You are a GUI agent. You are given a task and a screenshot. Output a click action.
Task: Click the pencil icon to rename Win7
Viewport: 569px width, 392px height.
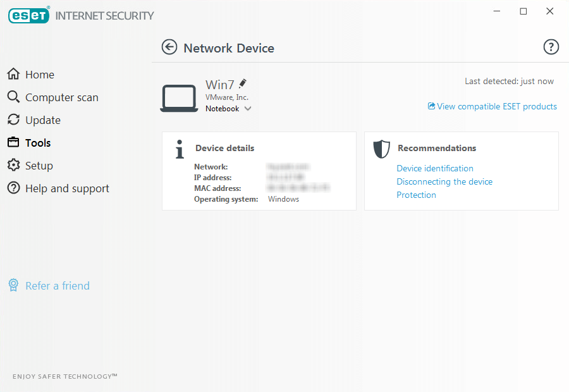(x=243, y=83)
